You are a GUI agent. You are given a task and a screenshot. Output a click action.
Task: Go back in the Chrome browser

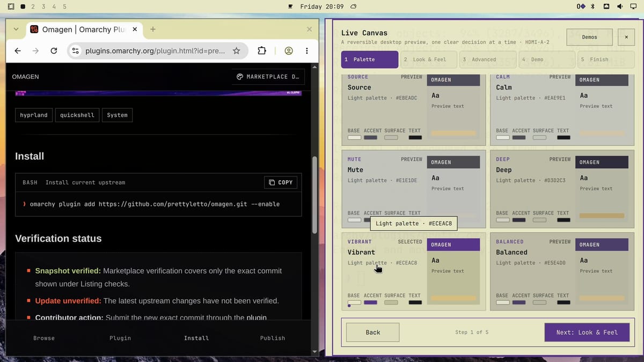click(x=18, y=50)
